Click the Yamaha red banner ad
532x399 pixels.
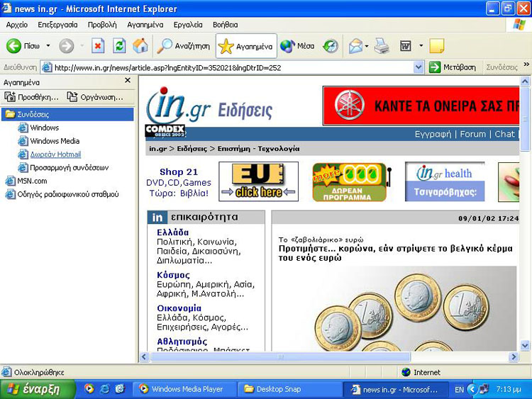(421, 106)
